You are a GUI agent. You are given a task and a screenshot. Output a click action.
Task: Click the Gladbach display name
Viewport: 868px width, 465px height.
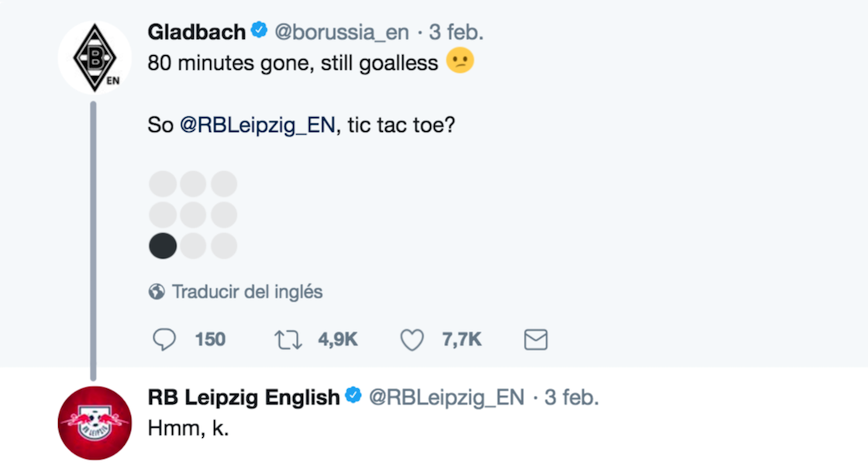point(196,32)
